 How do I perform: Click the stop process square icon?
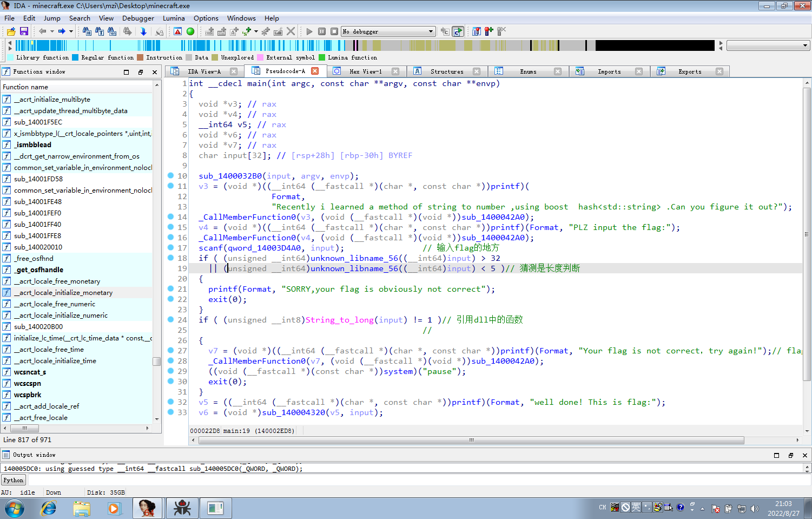pyautogui.click(x=334, y=31)
